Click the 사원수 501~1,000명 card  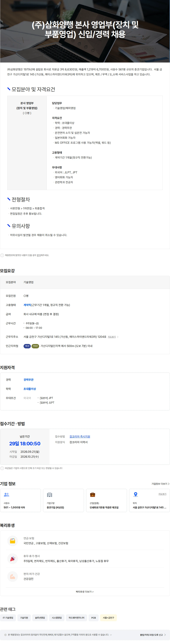click(x=20, y=500)
